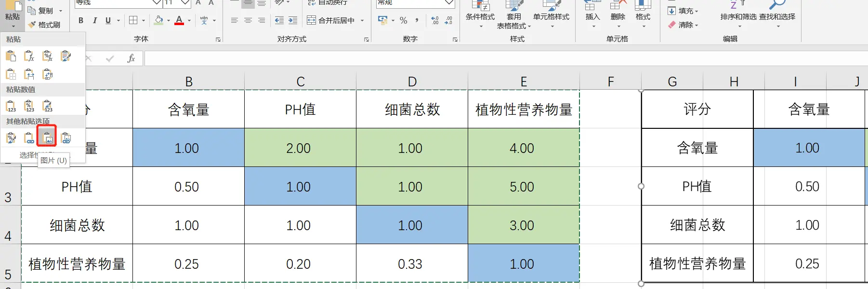868x289 pixels.
Task: Apply italic formatting
Action: pyautogui.click(x=94, y=20)
